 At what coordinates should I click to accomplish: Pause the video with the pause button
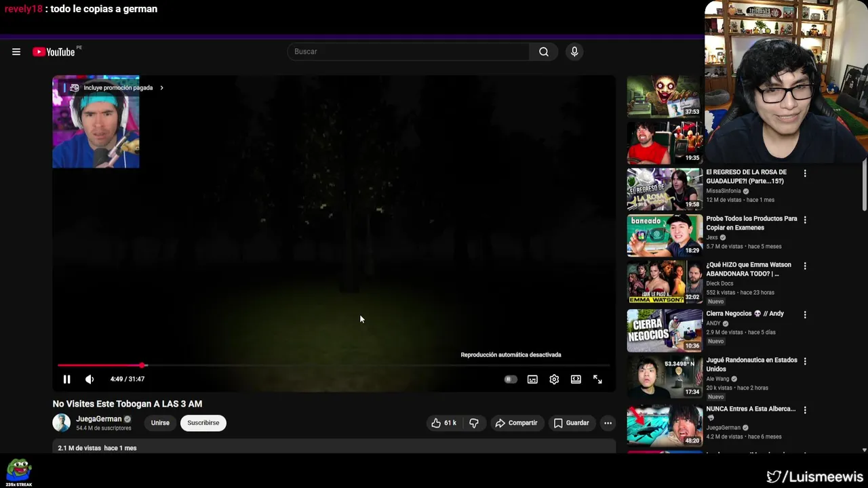pyautogui.click(x=66, y=380)
